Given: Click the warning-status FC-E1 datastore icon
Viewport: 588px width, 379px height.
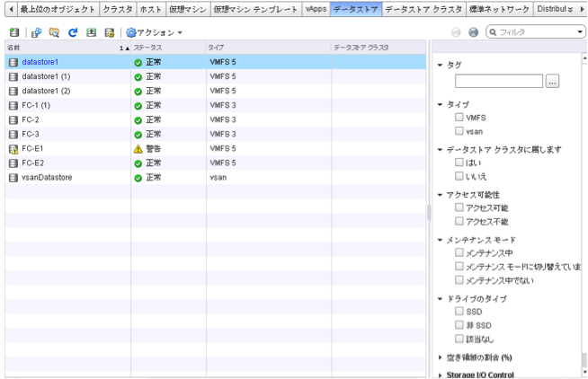Looking at the screenshot, I should [x=13, y=148].
